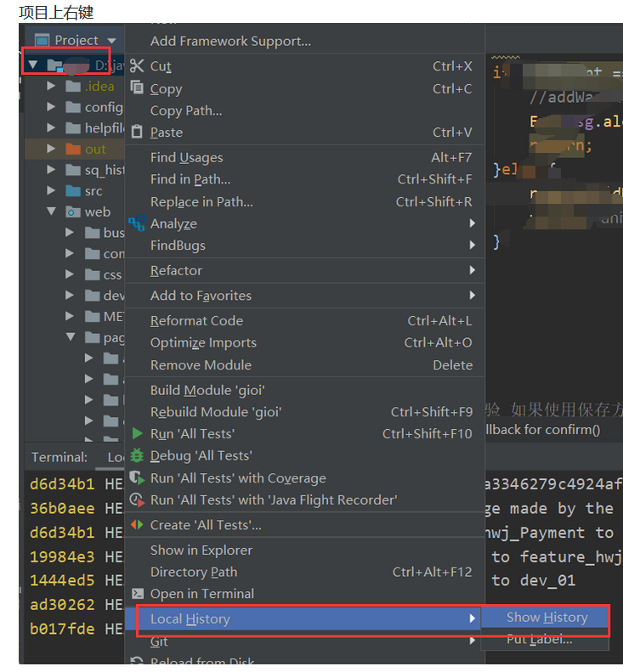
Task: Expand the config folder arrow
Action: click(51, 106)
